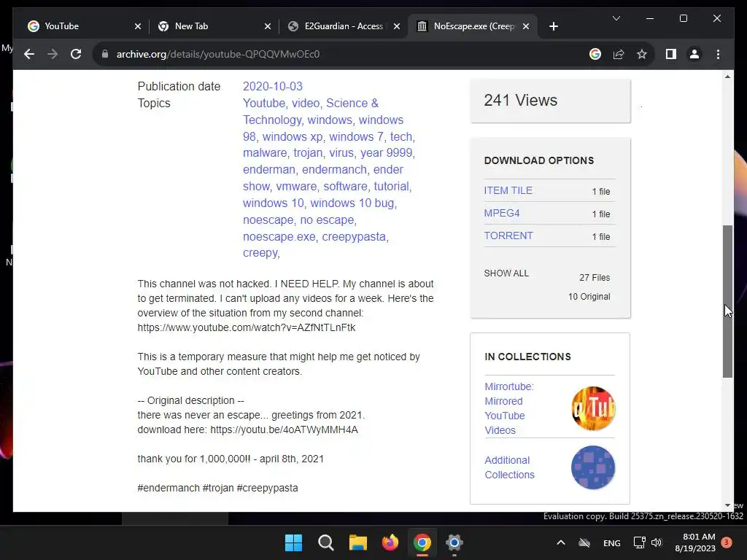Open the 'malware' topic link
The width and height of the screenshot is (747, 560).
tap(264, 153)
